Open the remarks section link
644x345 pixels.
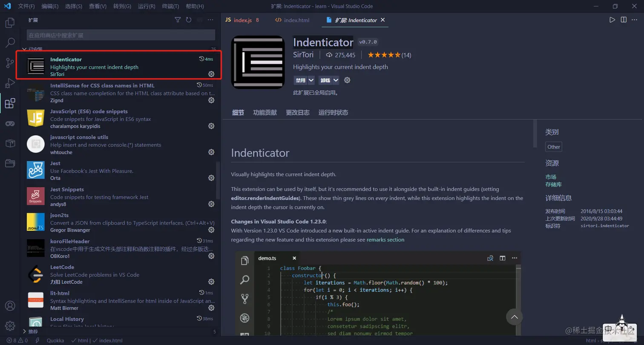click(385, 240)
